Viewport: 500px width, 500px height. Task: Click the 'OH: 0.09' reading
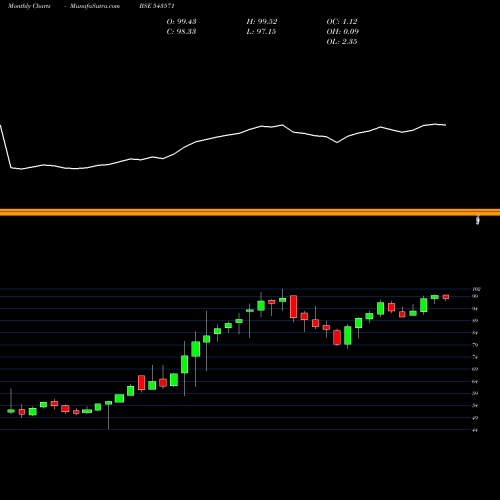coord(343,32)
